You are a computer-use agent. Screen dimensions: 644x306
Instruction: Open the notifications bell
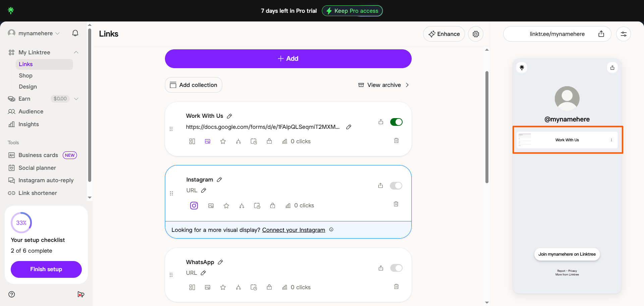[x=75, y=33]
